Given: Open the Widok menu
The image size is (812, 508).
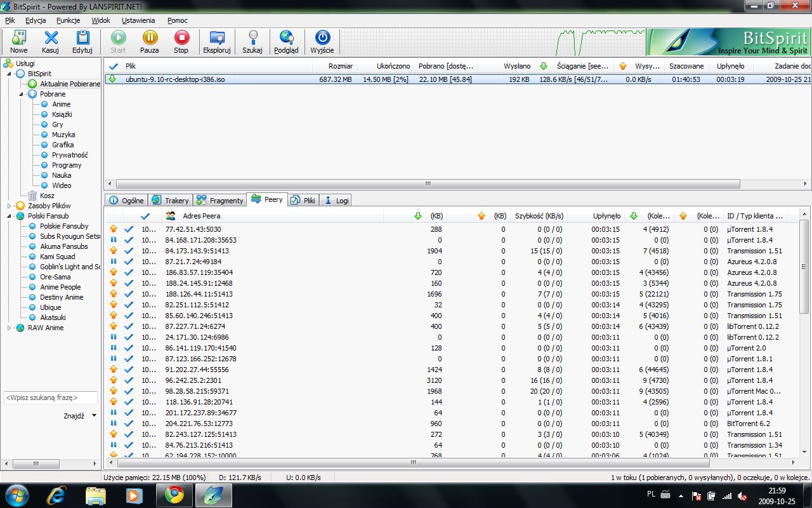Looking at the screenshot, I should [101, 20].
